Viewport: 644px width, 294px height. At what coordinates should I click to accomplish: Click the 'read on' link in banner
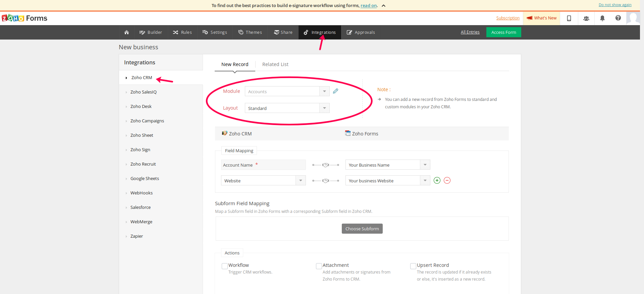click(x=369, y=5)
